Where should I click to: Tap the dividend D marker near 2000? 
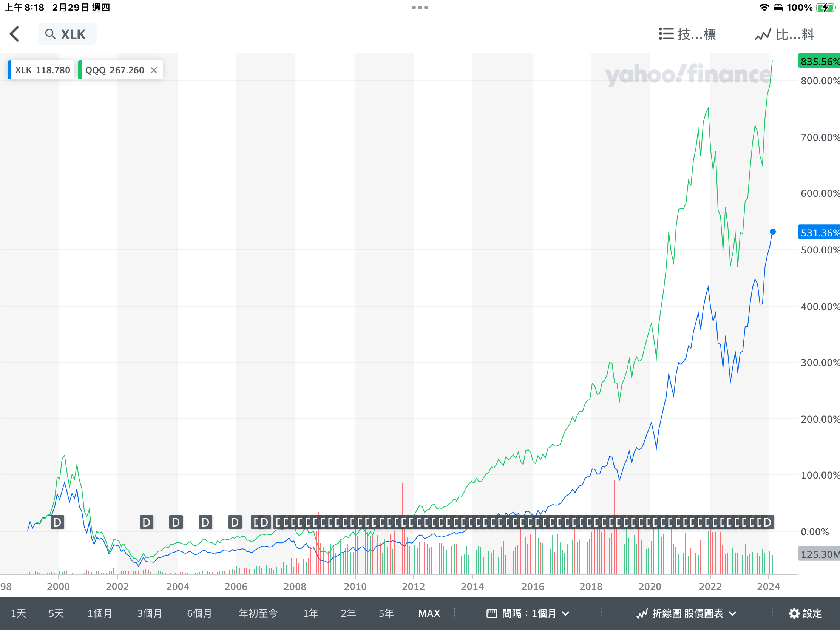pos(57,522)
